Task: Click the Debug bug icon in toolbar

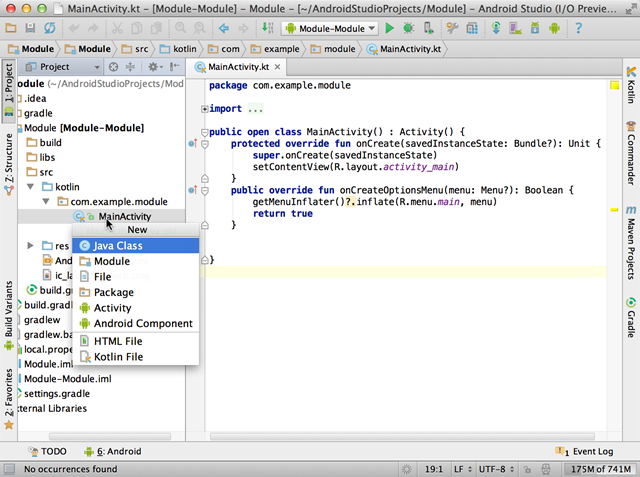Action: [x=409, y=28]
